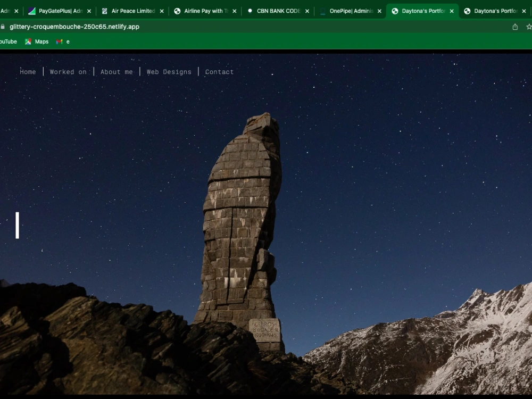Image resolution: width=532 pixels, height=399 pixels.
Task: Switch to the Airline Pay tab
Action: (x=205, y=11)
